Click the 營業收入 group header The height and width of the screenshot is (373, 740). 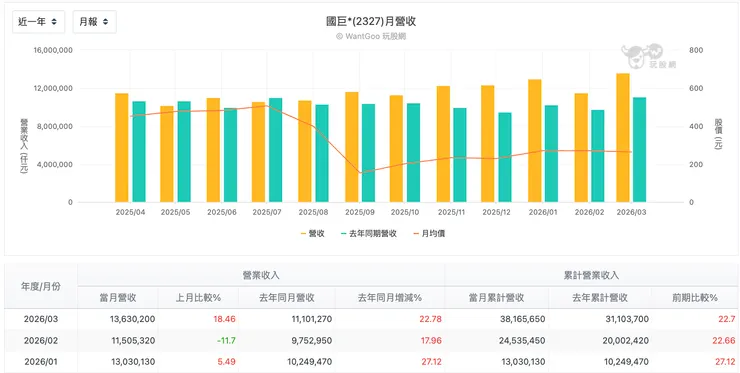pos(261,275)
